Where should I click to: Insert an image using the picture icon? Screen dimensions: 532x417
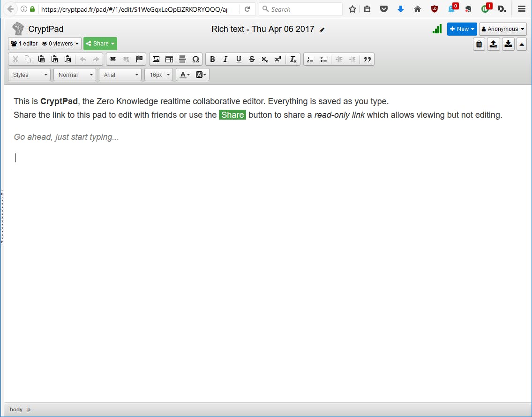(156, 59)
